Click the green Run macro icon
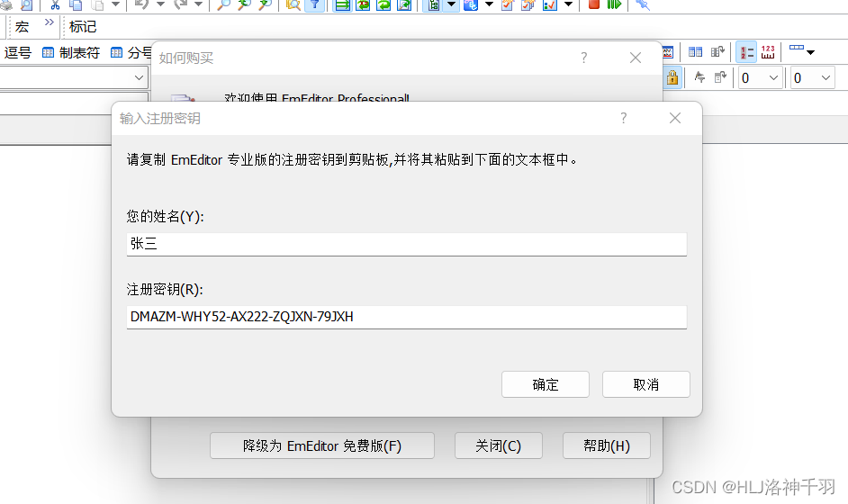Screen dimensions: 848x504 [614, 4]
